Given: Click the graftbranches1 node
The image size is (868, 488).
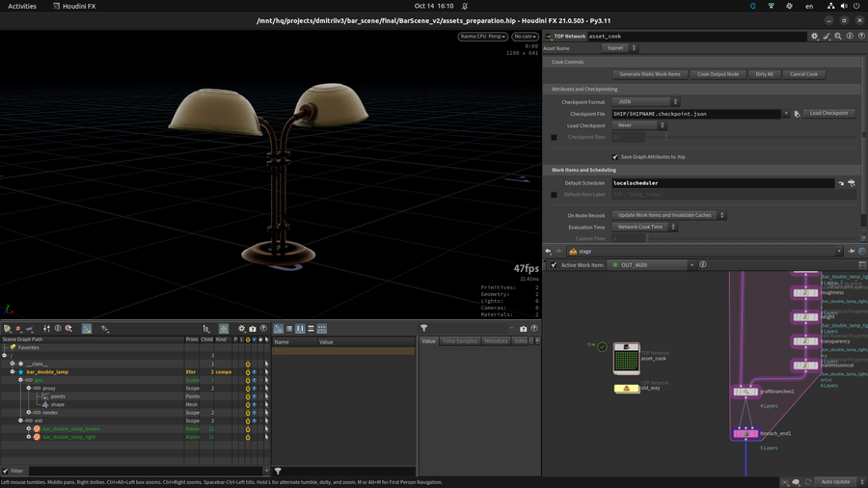Looking at the screenshot, I should pyautogui.click(x=745, y=392).
